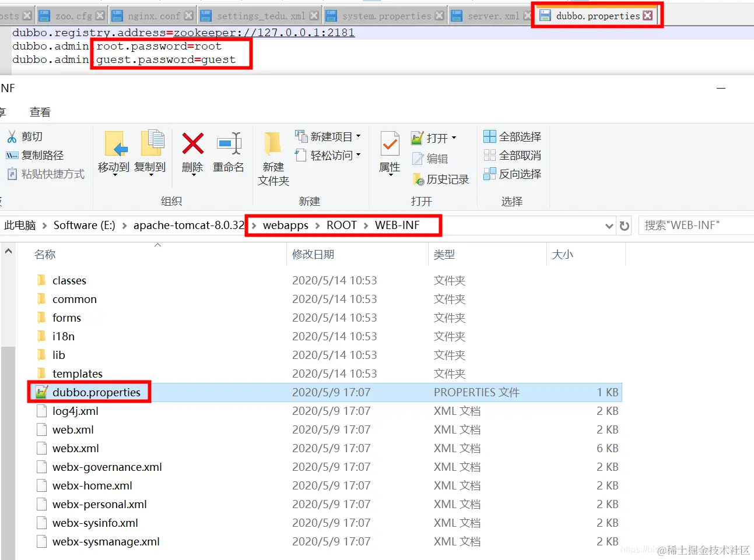Switch to the server.xml tab
Viewport: 754px width, 560px height.
(x=493, y=16)
